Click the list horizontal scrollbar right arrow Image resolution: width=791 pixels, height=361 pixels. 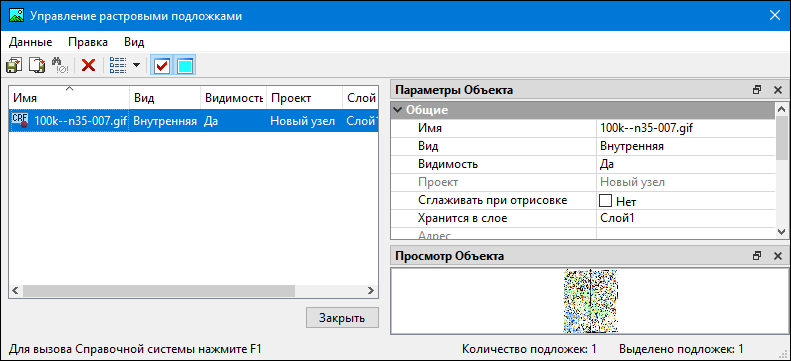click(371, 290)
